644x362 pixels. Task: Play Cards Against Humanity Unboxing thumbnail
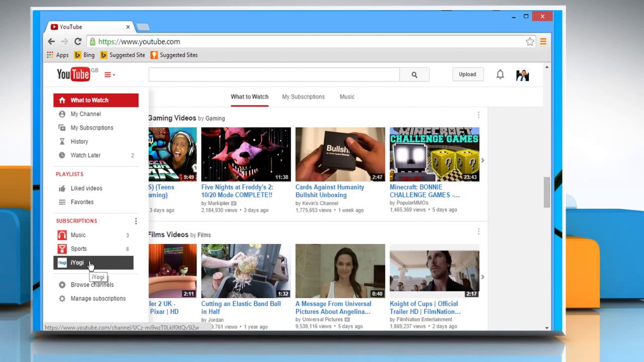click(340, 154)
